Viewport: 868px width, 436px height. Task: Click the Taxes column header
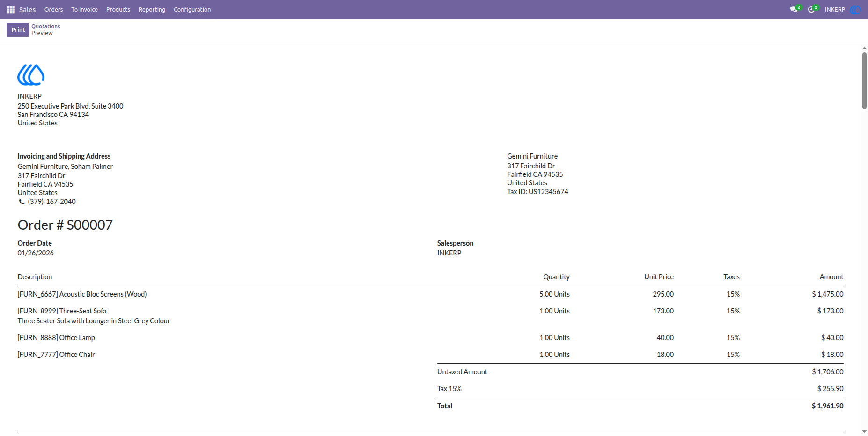tap(731, 277)
